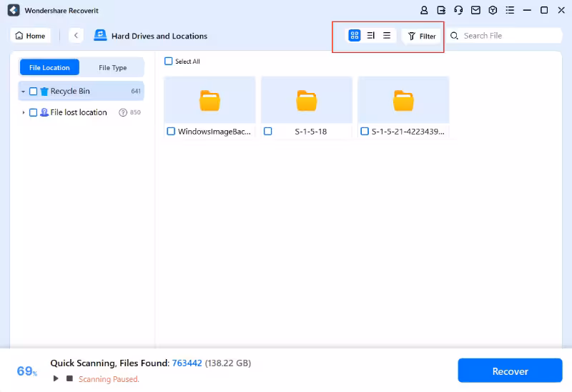This screenshot has height=392, width=572.
Task: Click the Hard Drives and Locations drive icon
Action: coord(100,35)
